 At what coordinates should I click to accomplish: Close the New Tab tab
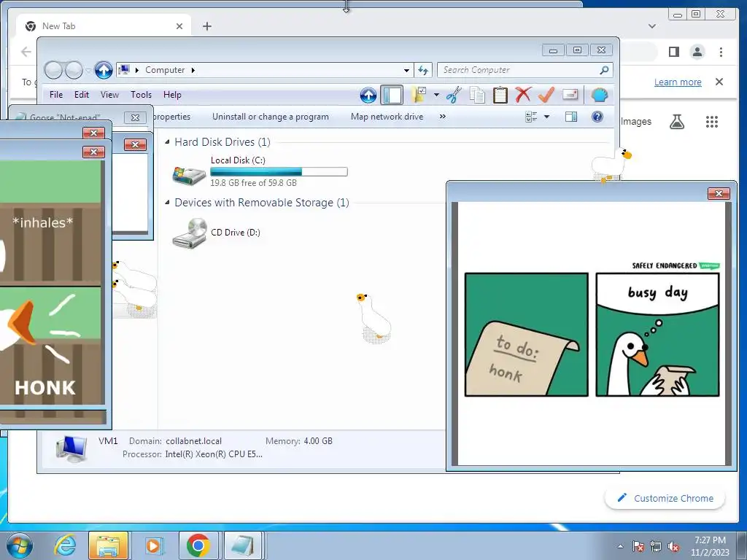179,26
